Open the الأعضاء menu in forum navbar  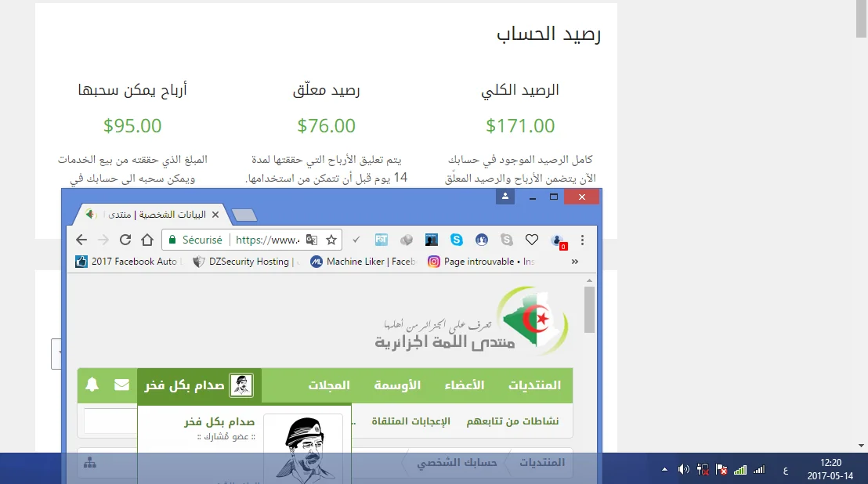point(465,385)
